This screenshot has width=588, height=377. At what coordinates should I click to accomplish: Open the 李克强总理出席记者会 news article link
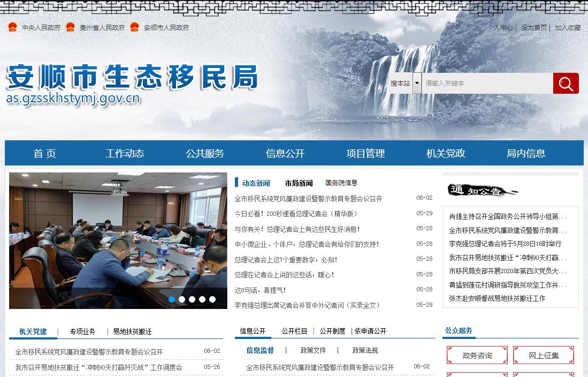coord(307,305)
